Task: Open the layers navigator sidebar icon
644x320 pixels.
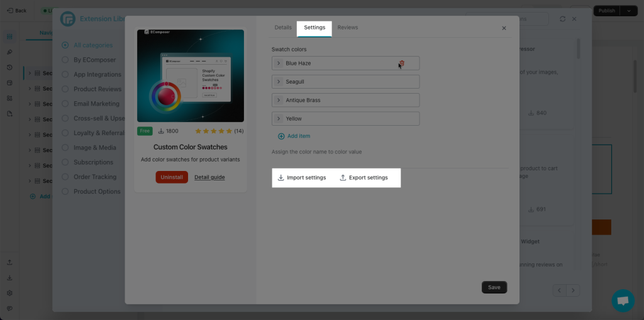Action: click(x=9, y=36)
